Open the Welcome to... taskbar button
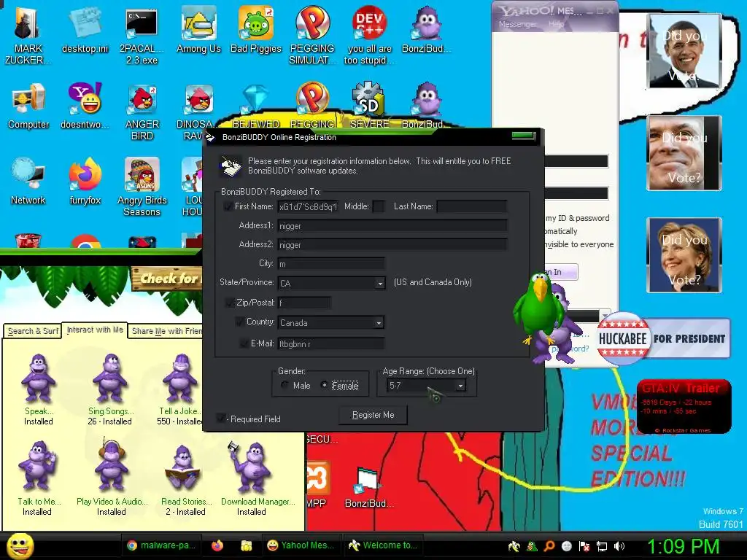This screenshot has width=747, height=560. point(384,545)
